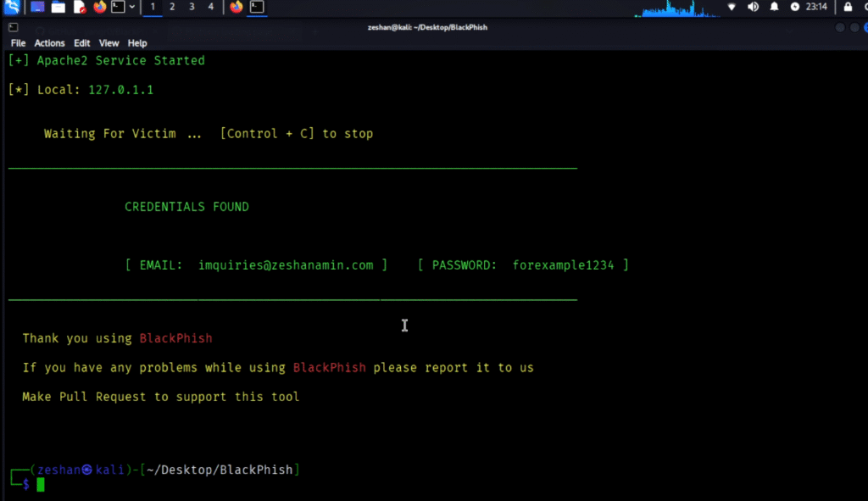Launch Firefox from the panel launcher
This screenshot has height=501, width=868.
(100, 7)
